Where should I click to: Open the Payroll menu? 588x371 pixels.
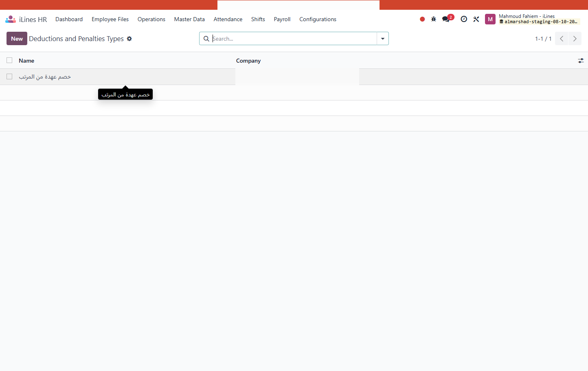click(x=282, y=19)
